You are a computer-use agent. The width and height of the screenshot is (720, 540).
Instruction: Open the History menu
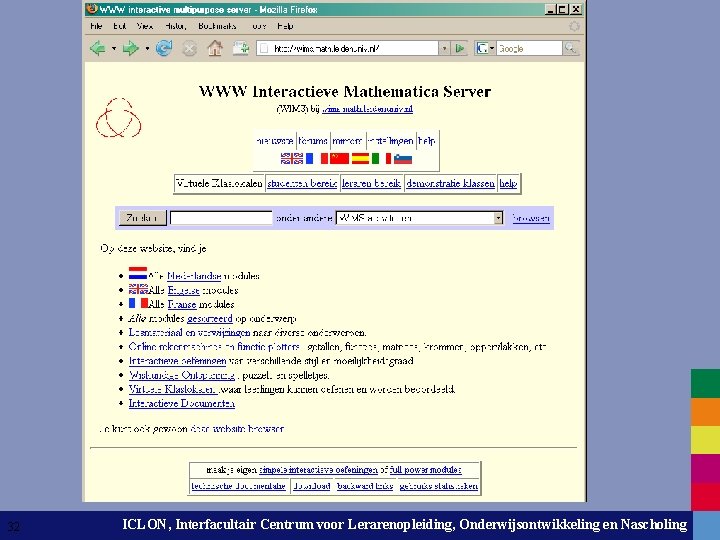[x=175, y=26]
